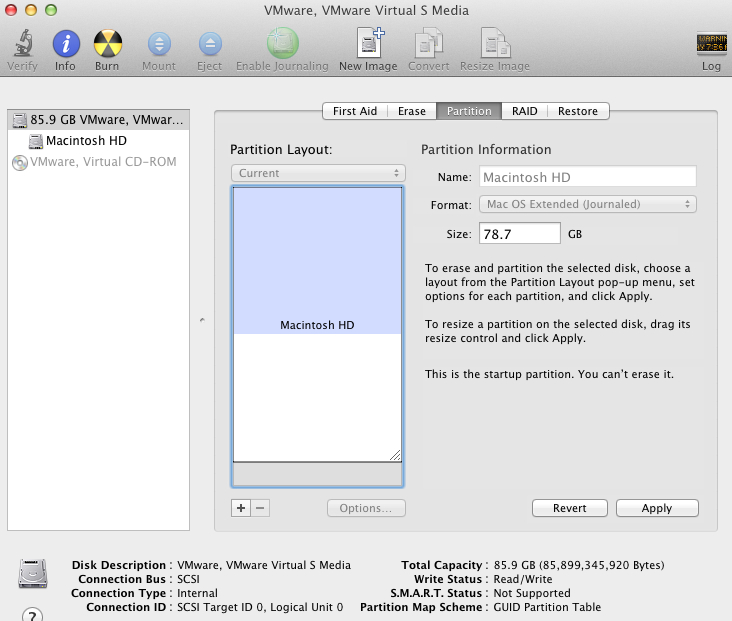732x621 pixels.
Task: Click the Not Supported S.M.A.R.T. value
Action: 532,593
